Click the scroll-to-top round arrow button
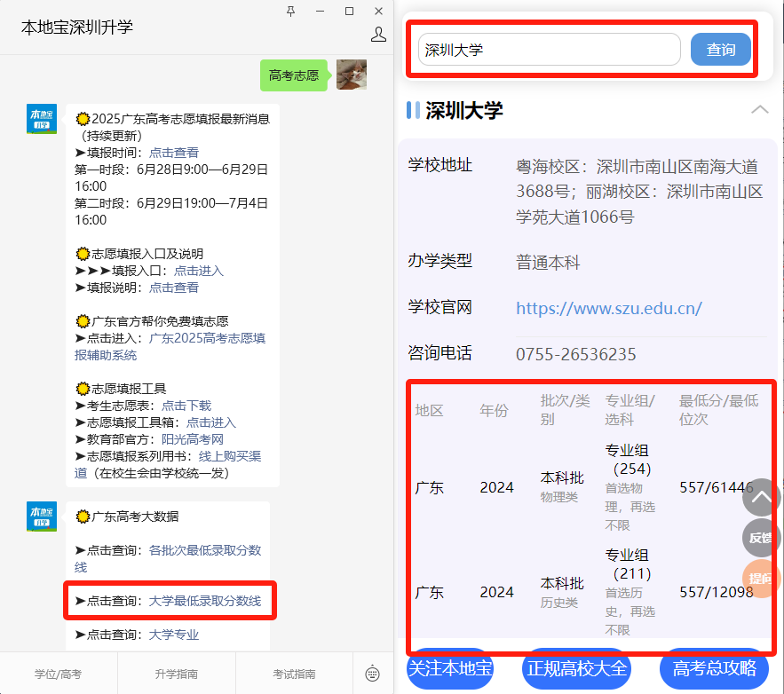Image resolution: width=784 pixels, height=694 pixels. 761,497
